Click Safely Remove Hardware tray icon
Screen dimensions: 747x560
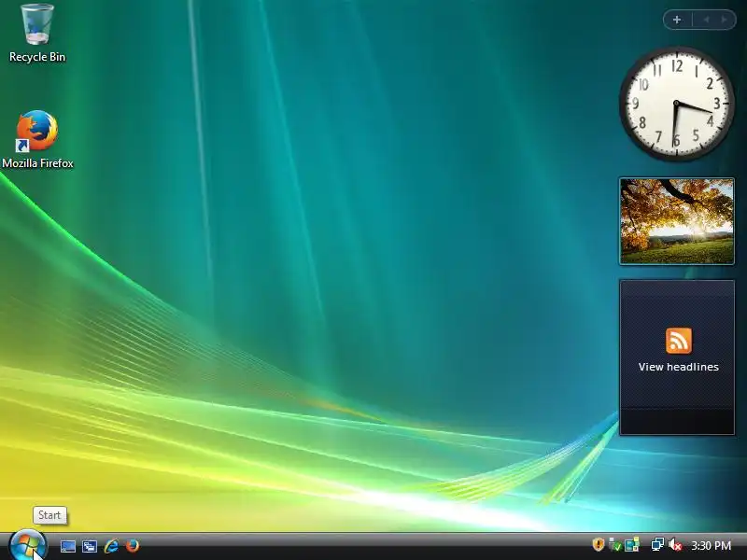coord(615,544)
